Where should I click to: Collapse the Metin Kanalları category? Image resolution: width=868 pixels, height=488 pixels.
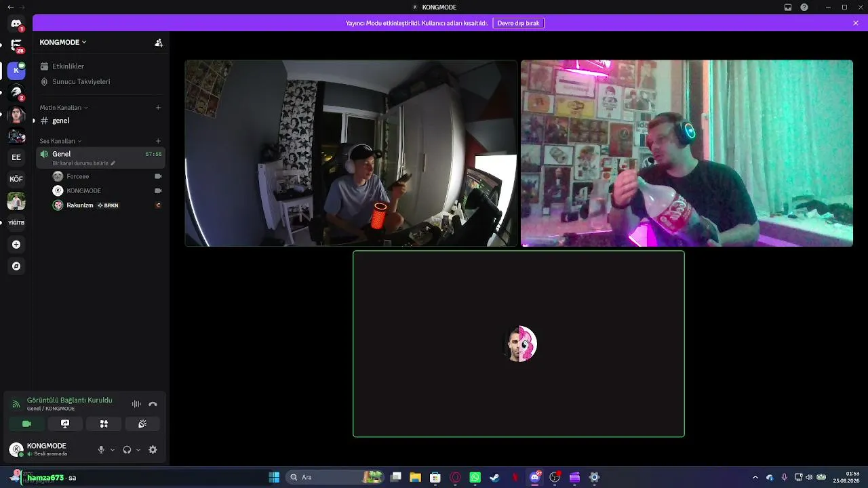click(64, 107)
